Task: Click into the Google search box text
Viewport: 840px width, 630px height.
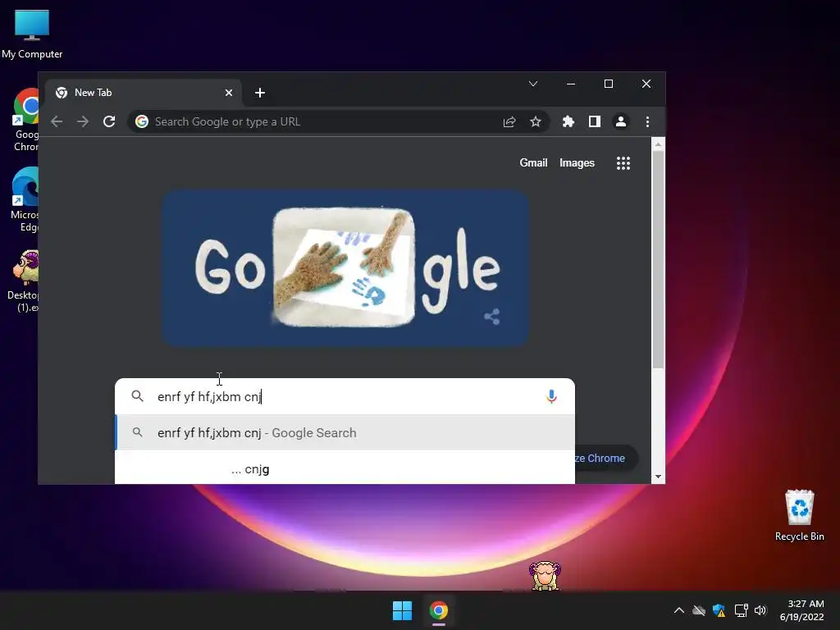Action: coord(345,396)
